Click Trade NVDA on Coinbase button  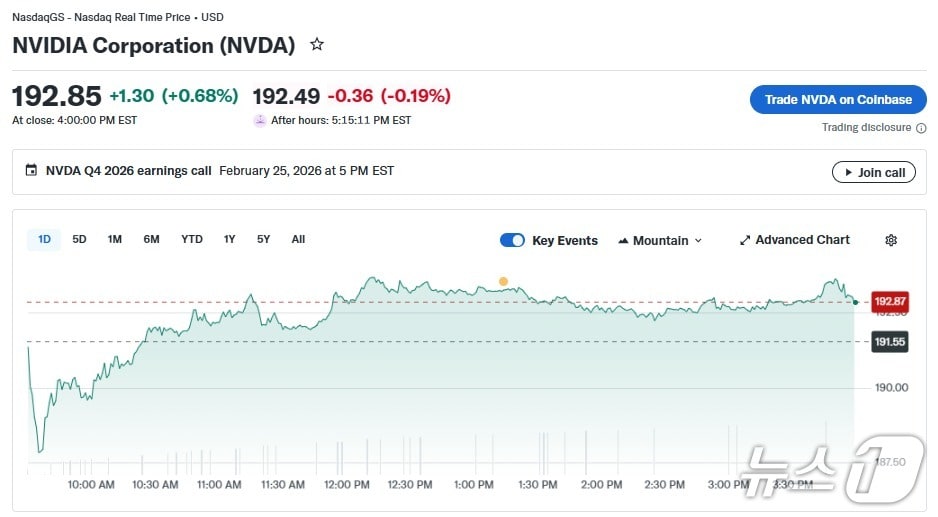838,100
